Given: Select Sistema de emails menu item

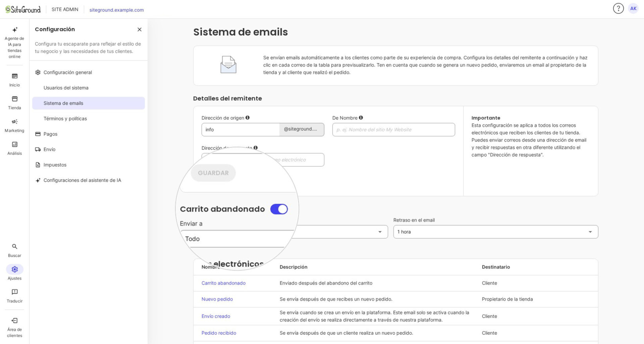Looking at the screenshot, I should pyautogui.click(x=88, y=103).
